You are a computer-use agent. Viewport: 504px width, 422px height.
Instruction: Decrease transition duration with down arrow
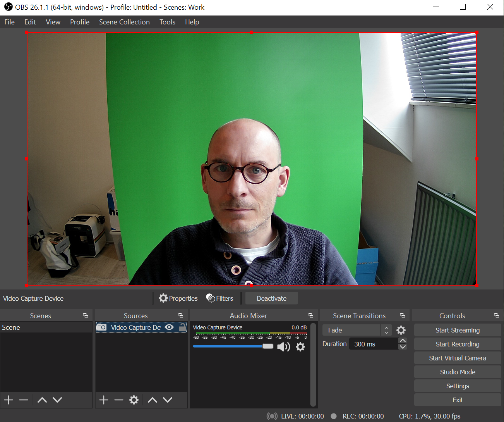[x=403, y=347]
